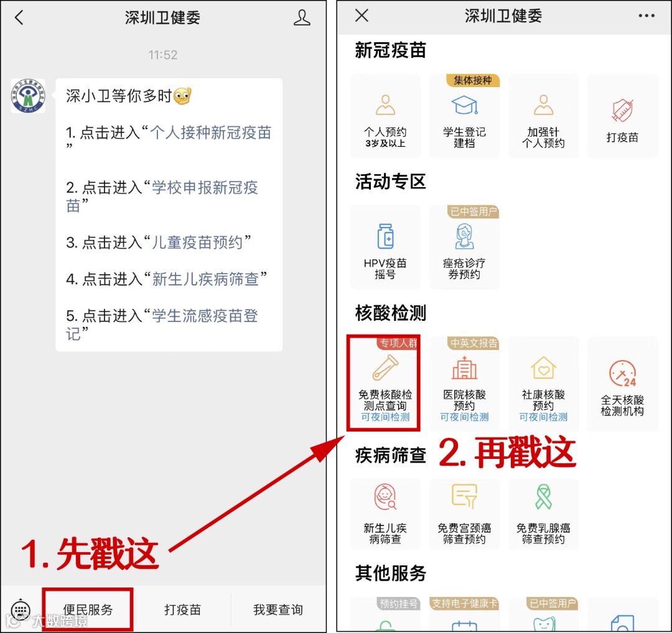Screen dimensions: 672x633
Task: Open 个人预约 3岁及以上 vaccine booking
Action: pos(385,116)
